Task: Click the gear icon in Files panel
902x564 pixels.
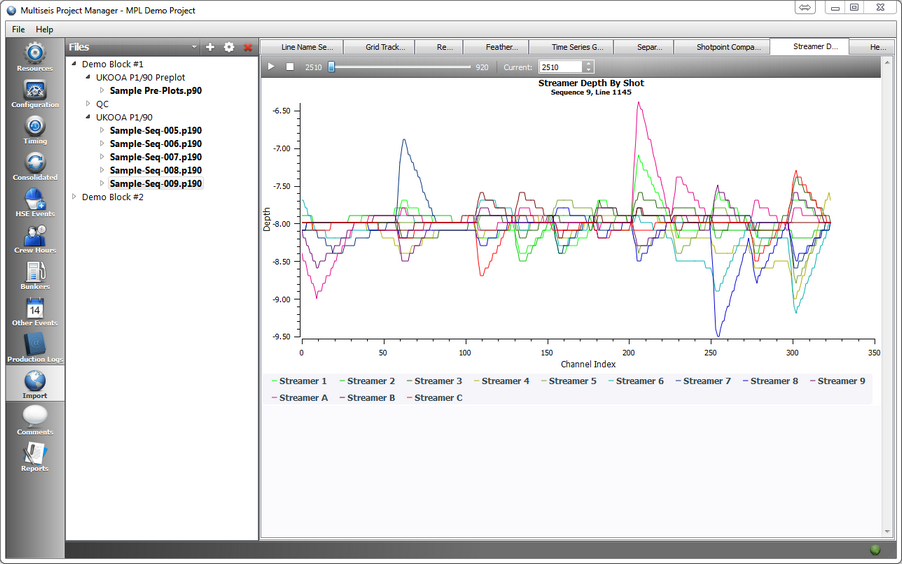Action: click(229, 47)
